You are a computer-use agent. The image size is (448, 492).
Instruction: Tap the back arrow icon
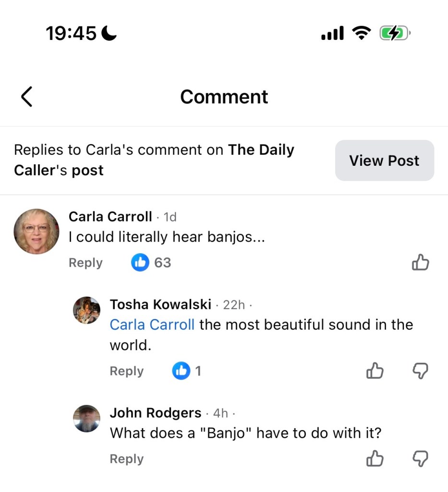tap(27, 97)
